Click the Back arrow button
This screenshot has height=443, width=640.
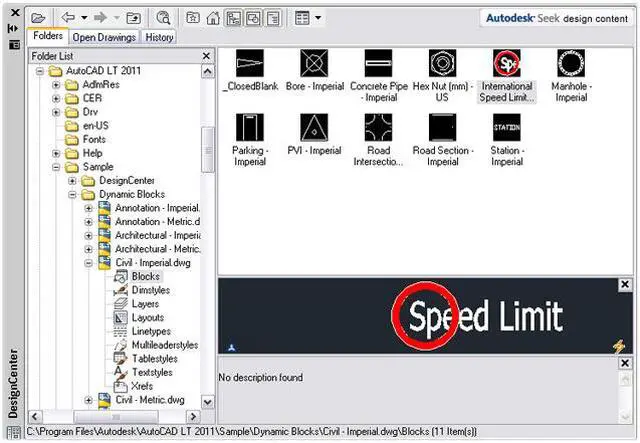(x=68, y=17)
